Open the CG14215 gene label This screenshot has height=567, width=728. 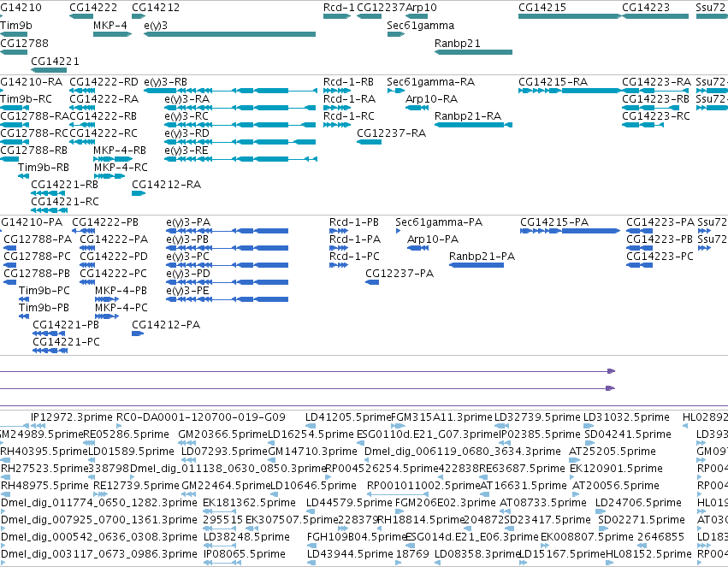(x=542, y=8)
